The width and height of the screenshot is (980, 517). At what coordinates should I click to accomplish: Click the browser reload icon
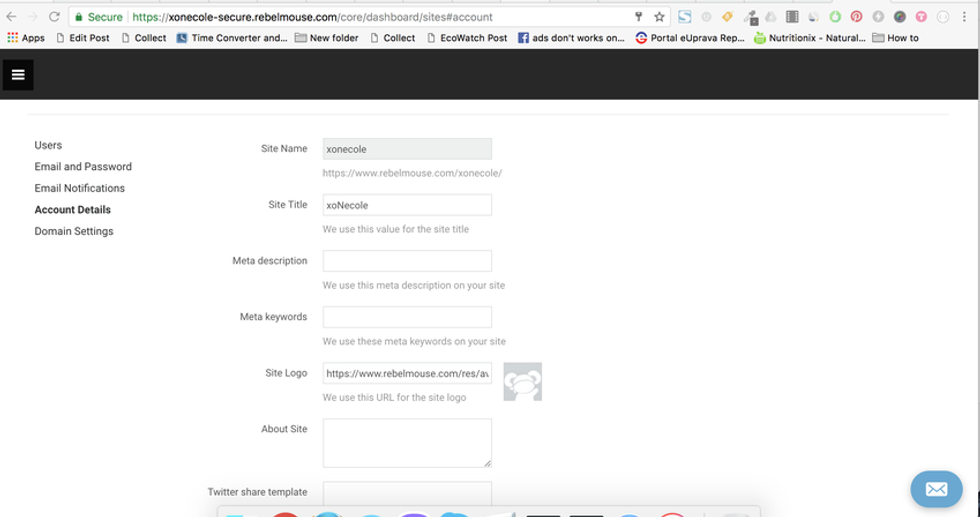pyautogui.click(x=54, y=17)
